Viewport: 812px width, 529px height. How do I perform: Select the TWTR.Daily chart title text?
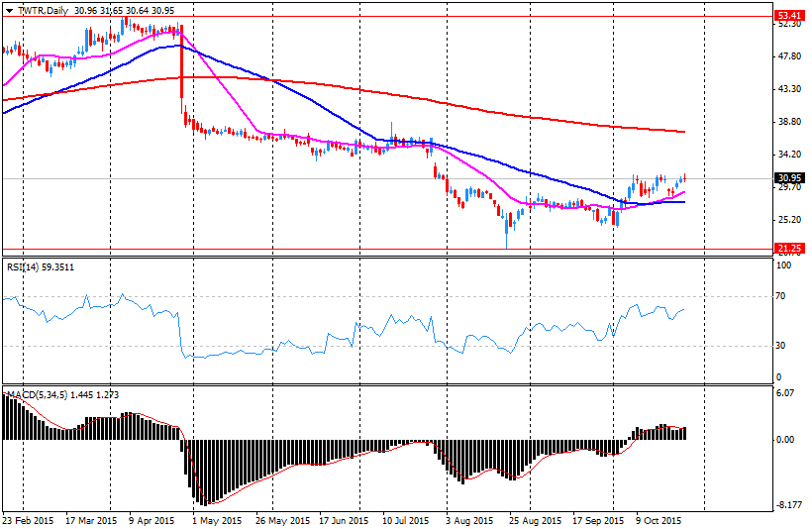(x=43, y=11)
